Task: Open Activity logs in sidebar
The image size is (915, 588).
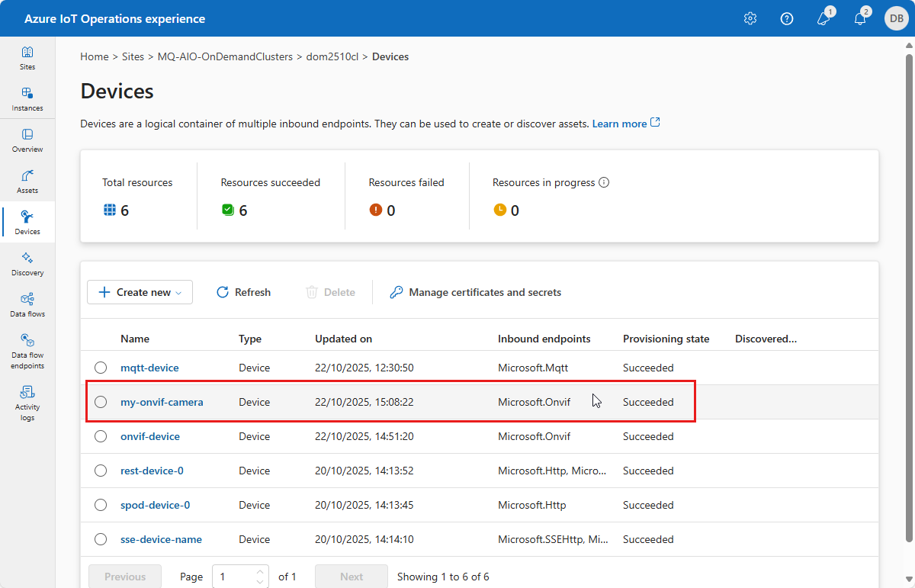Action: (x=27, y=403)
